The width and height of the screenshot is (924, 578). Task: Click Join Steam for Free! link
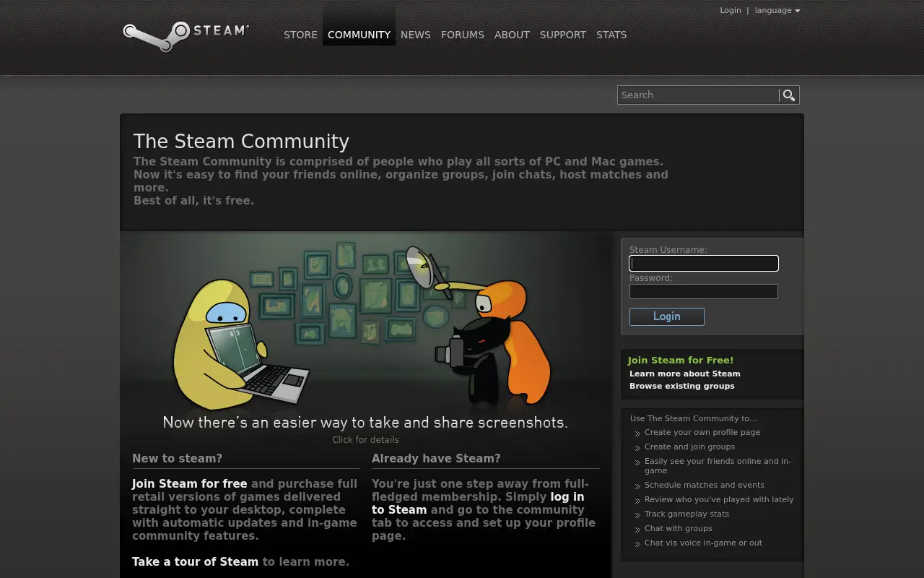click(680, 361)
